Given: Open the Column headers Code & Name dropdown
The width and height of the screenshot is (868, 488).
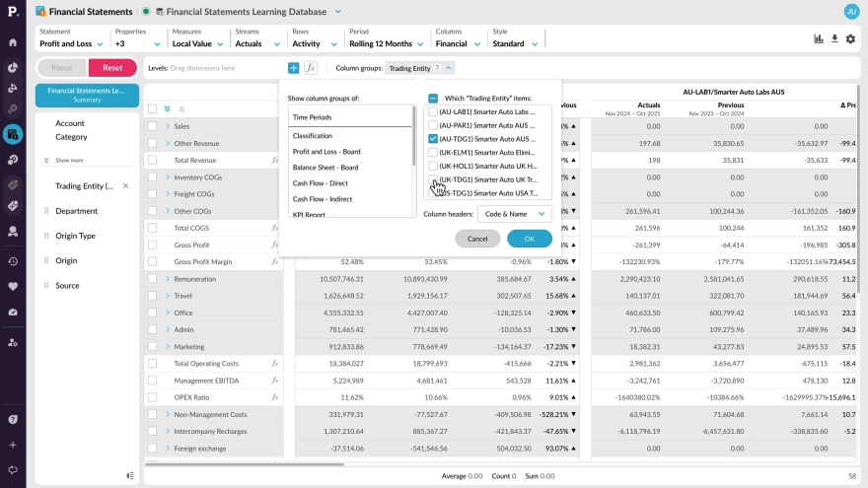Looking at the screenshot, I should pos(514,214).
